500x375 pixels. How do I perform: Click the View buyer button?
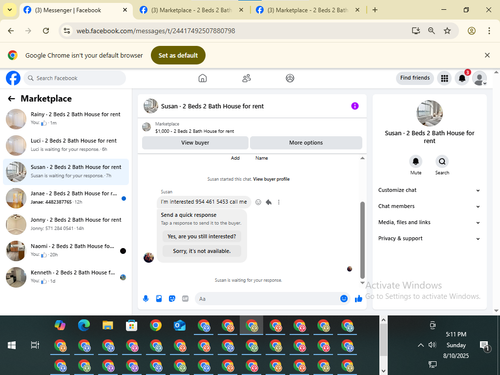pos(195,143)
